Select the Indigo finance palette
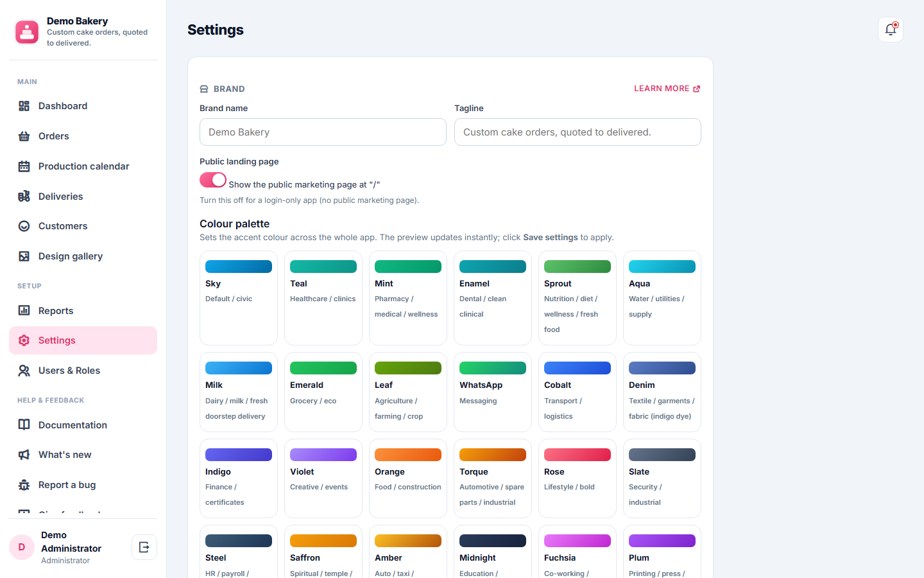The image size is (924, 578). [239, 478]
